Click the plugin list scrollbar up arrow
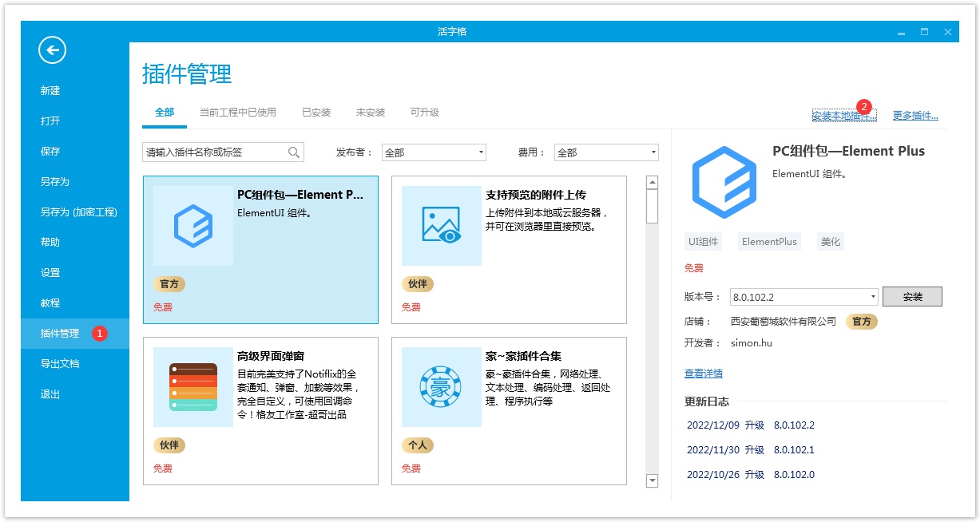Image resolution: width=980 pixels, height=522 pixels. click(x=653, y=183)
